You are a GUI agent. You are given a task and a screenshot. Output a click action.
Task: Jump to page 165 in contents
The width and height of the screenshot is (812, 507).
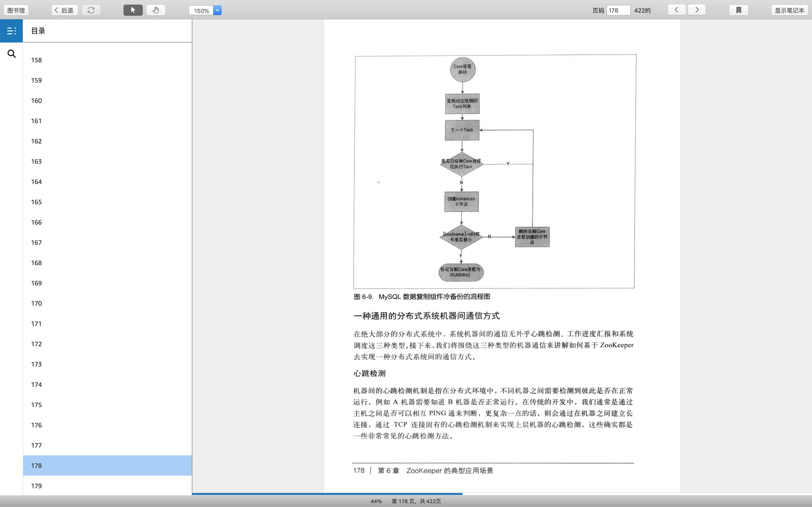coord(37,202)
